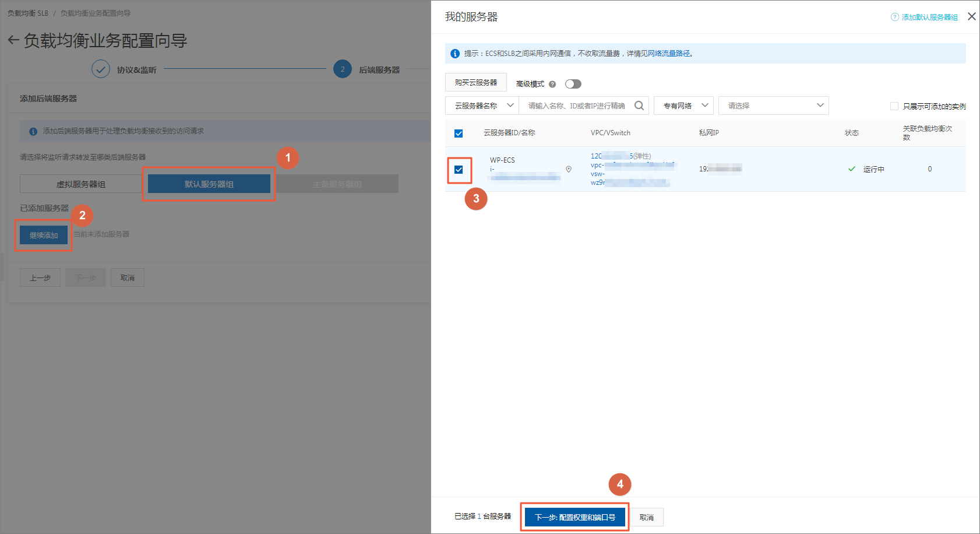The width and height of the screenshot is (980, 534).
Task: Click the location pin icon in the WP-ECS row
Action: 569,169
